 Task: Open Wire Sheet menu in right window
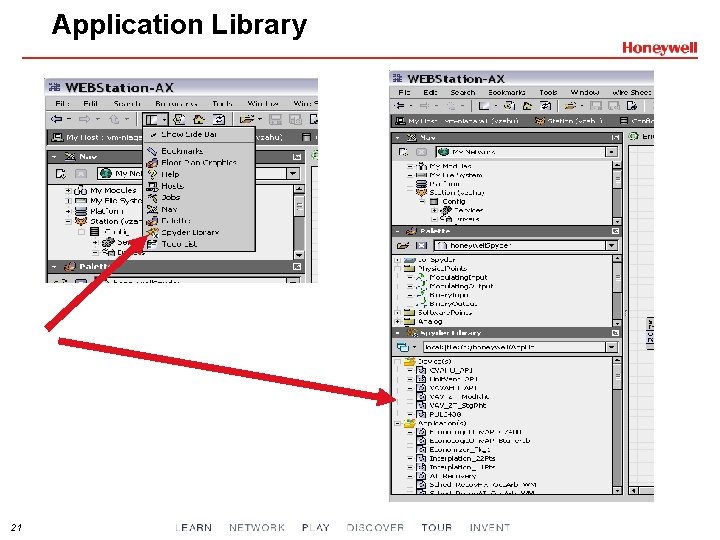pos(631,92)
